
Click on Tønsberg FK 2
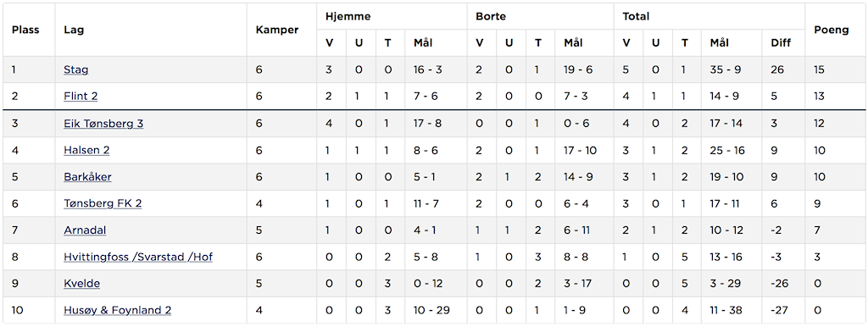(103, 203)
